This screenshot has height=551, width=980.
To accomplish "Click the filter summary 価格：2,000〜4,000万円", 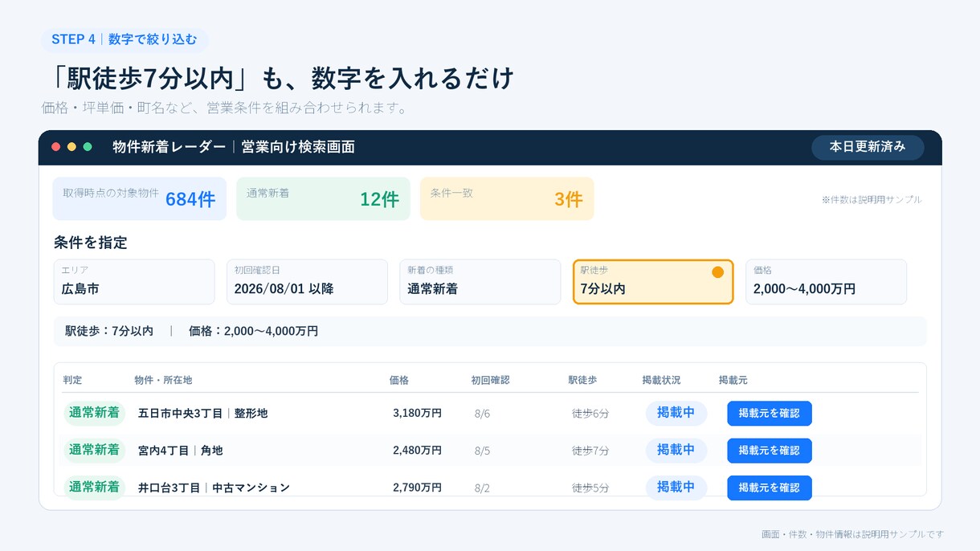I will pyautogui.click(x=253, y=331).
